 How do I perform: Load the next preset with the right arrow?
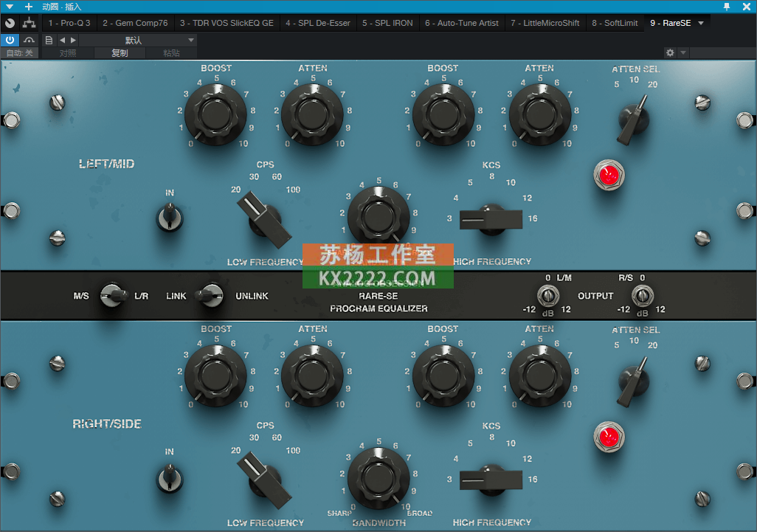coord(73,40)
